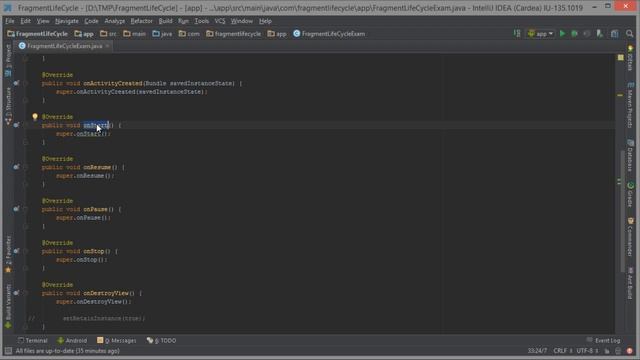Click the greyed-out icon right of the Debug button
Screen dimensions: 640x360
click(587, 34)
